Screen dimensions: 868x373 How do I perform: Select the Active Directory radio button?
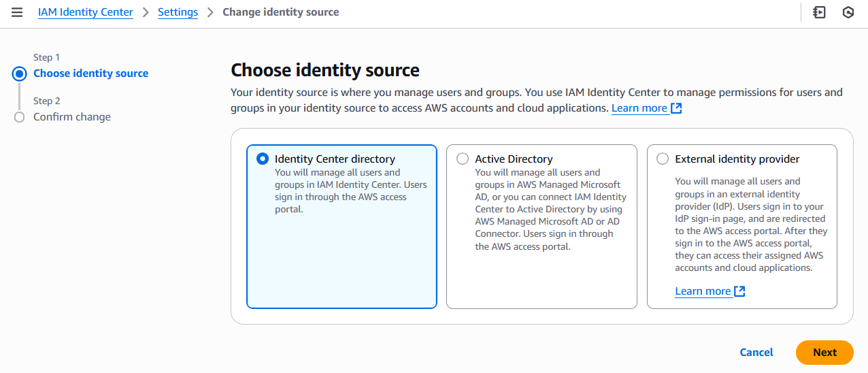(x=463, y=159)
